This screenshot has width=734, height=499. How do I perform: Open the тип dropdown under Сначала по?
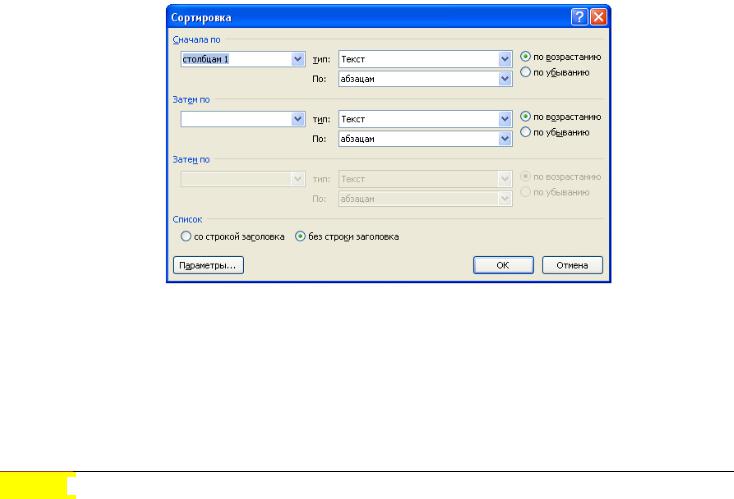(505, 59)
